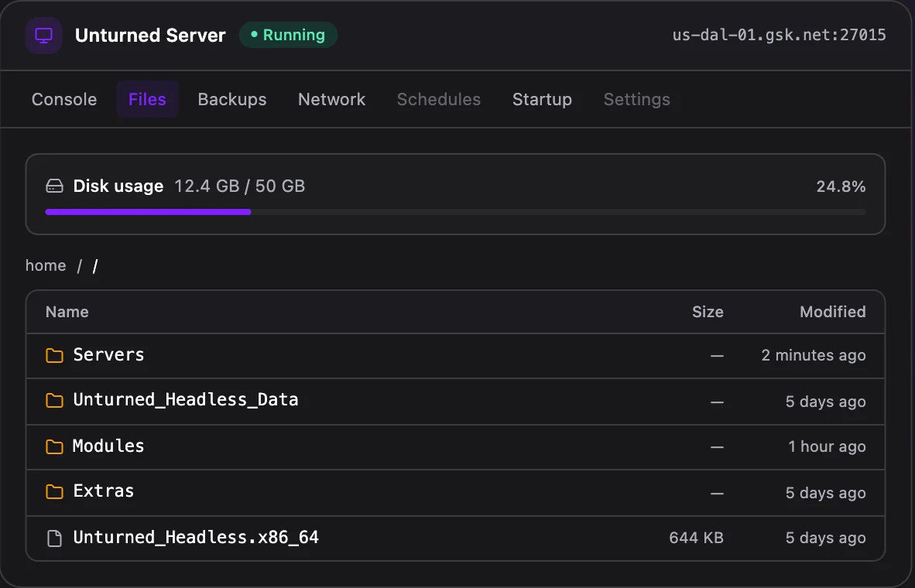Screen dimensions: 915x588
Task: Click the Disk usage label
Action: pos(118,186)
